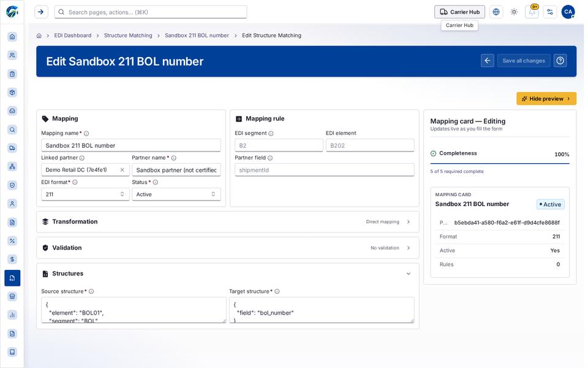Click the Partner field input
Screen dimensions: 588x368
325,170
